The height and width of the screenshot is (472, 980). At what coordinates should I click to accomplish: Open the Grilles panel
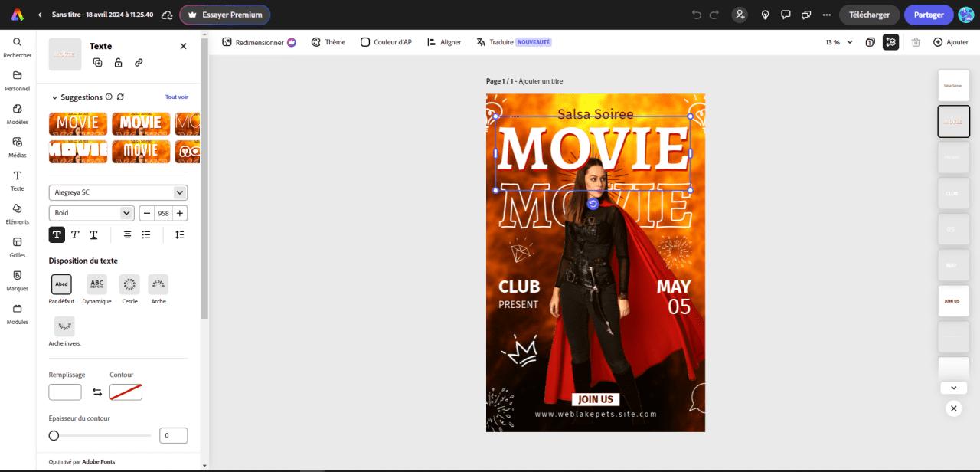(17, 247)
